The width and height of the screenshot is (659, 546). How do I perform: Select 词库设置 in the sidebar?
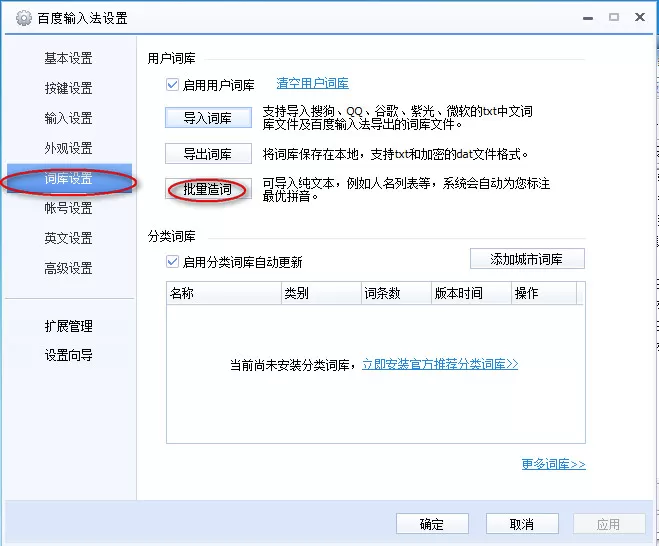[69, 178]
